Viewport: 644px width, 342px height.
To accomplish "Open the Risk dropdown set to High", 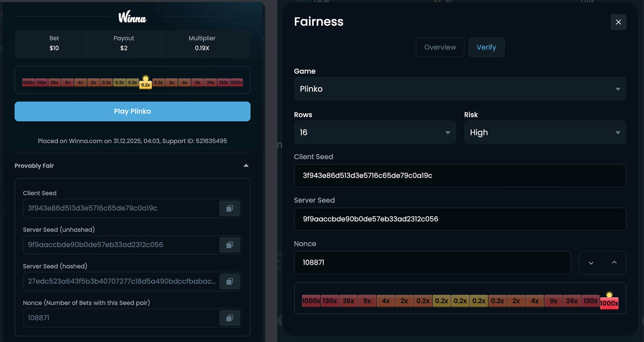I will pyautogui.click(x=545, y=132).
